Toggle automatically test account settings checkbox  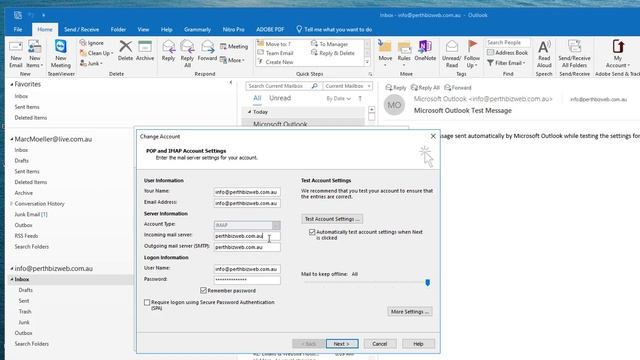click(312, 232)
